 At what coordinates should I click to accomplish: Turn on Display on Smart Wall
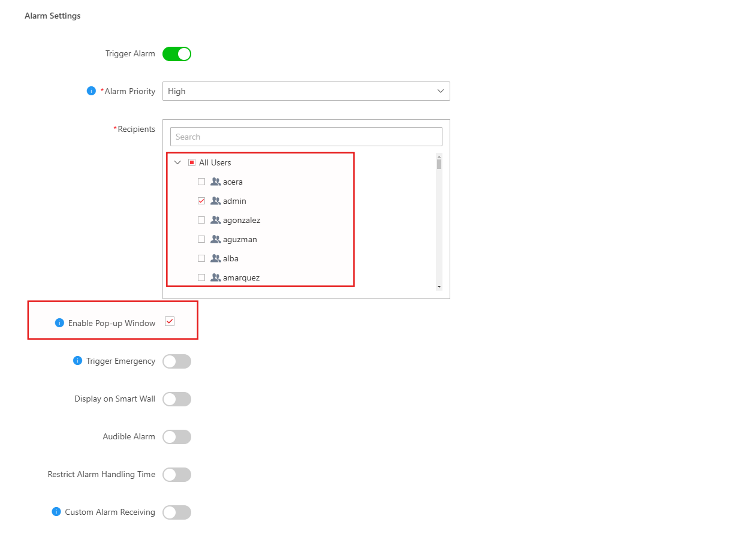(x=177, y=399)
